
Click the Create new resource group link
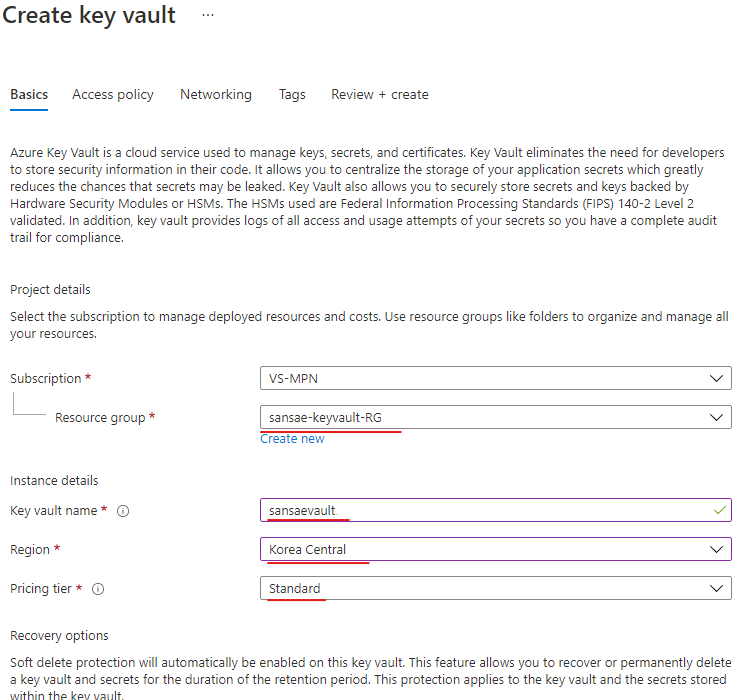tap(292, 439)
